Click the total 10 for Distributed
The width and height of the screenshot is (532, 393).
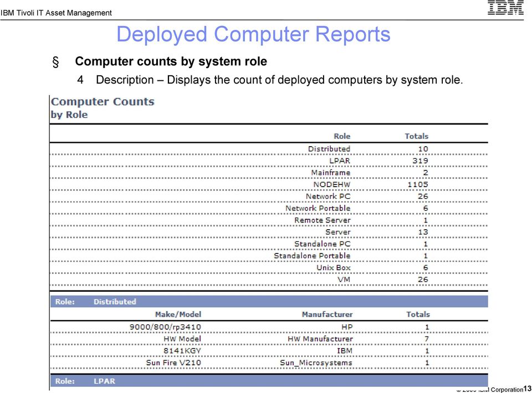point(423,149)
